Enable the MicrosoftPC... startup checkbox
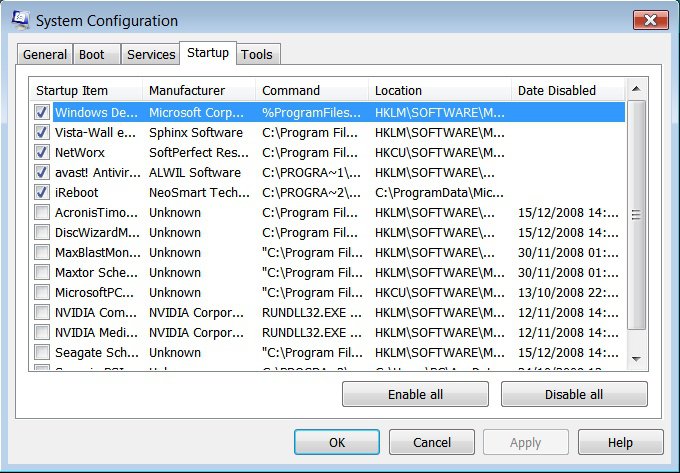The height and width of the screenshot is (473, 680). coord(42,292)
